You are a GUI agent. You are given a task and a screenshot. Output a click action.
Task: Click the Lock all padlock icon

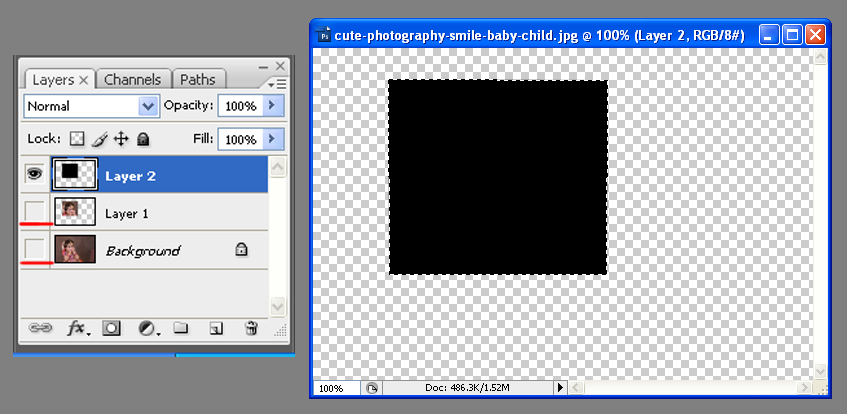click(x=143, y=139)
